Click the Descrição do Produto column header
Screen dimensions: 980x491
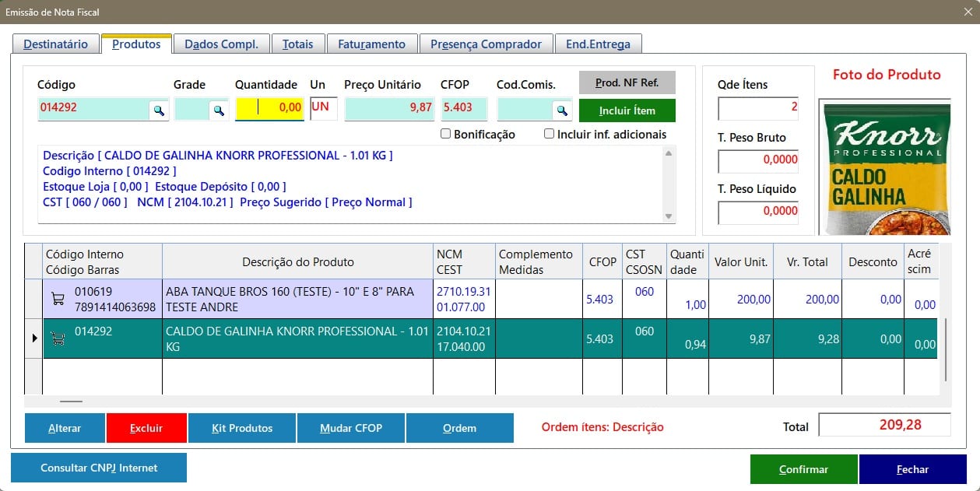coord(297,262)
